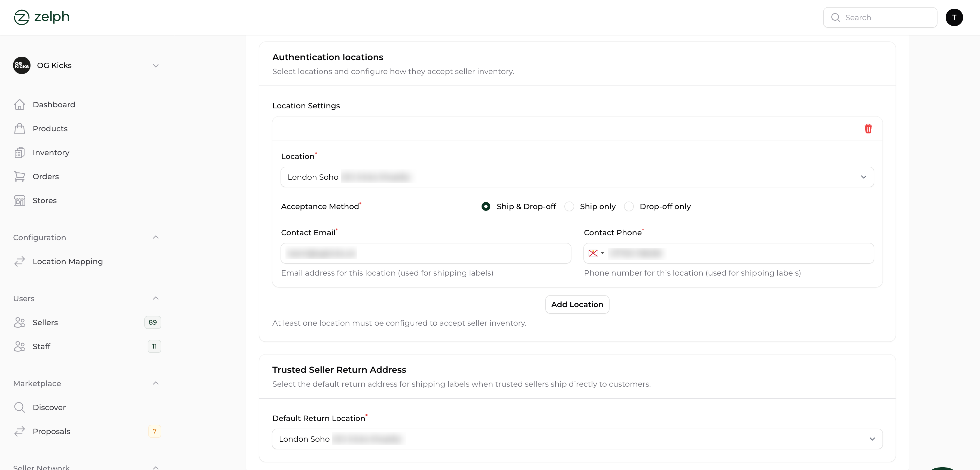Click inside the Contact Email field
The image size is (980, 470).
click(x=425, y=253)
